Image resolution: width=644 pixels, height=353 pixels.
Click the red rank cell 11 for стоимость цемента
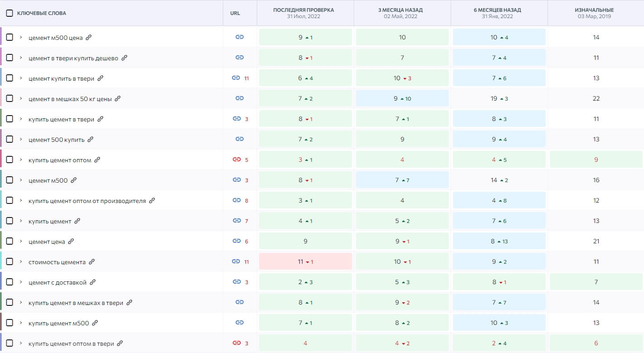(x=305, y=261)
